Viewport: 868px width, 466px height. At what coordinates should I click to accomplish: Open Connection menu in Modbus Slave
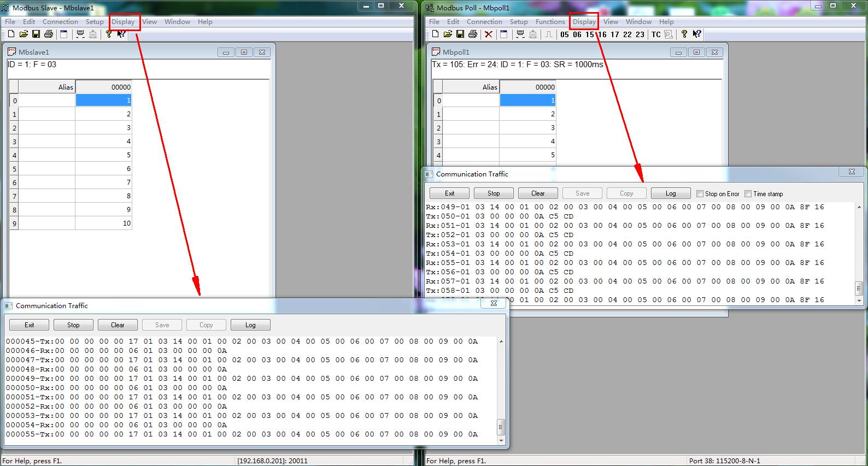point(60,22)
